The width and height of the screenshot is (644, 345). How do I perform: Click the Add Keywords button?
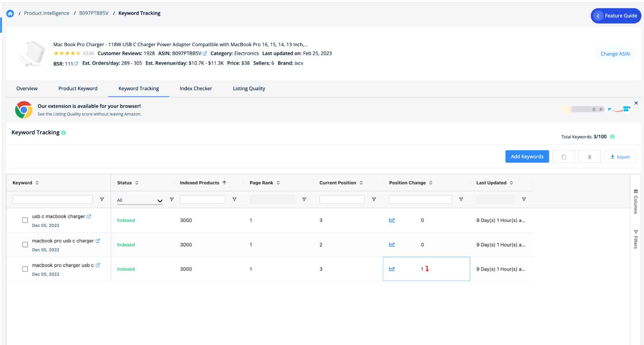(527, 157)
